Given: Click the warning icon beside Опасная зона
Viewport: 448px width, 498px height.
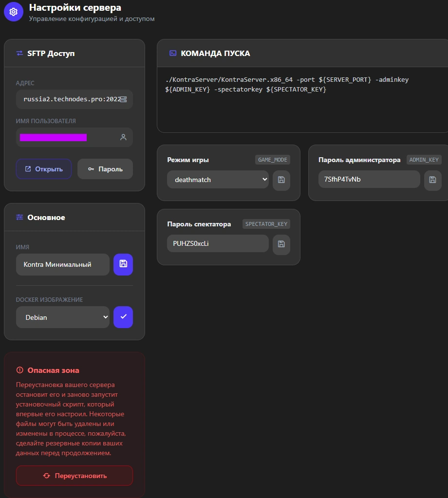Looking at the screenshot, I should click(19, 370).
